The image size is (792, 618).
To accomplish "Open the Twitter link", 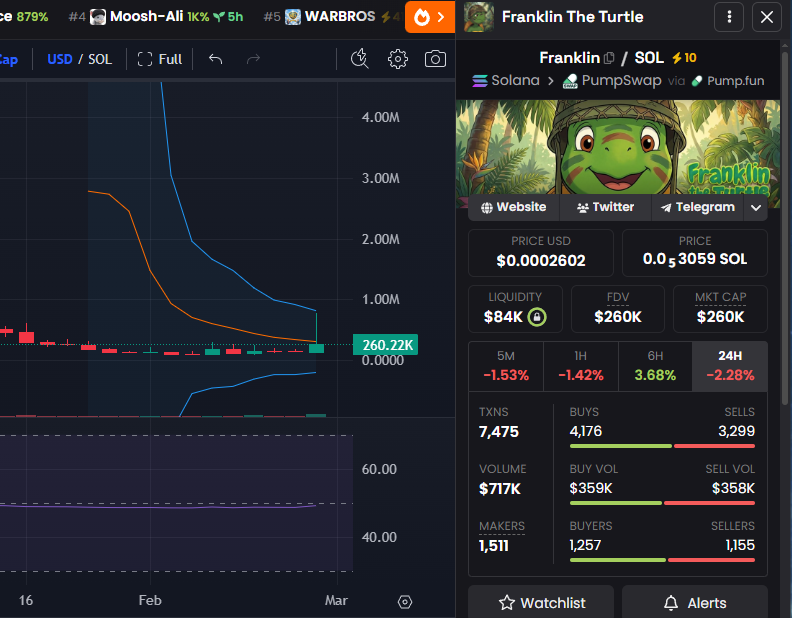I will [606, 207].
